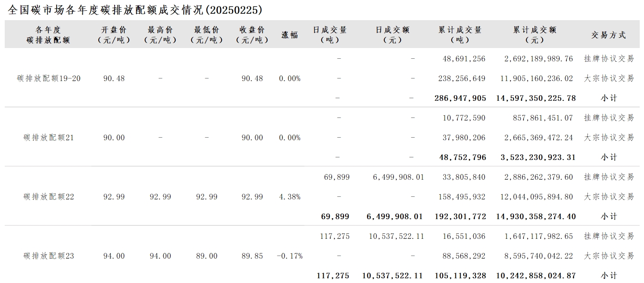Click cumulative amount 1,647,117,982.65
Image resolution: width=644 pixels, height=283 pixels.
(539, 236)
